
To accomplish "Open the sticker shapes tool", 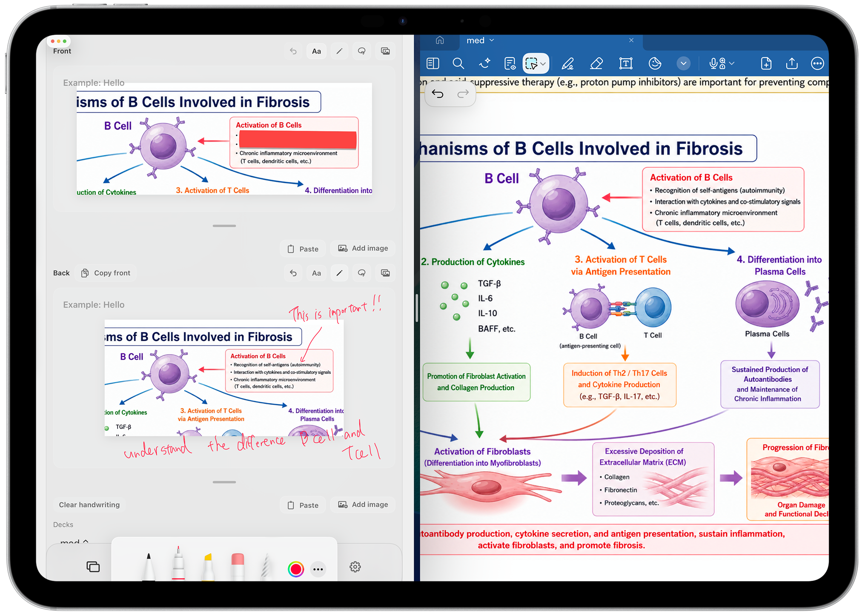I will pyautogui.click(x=655, y=63).
